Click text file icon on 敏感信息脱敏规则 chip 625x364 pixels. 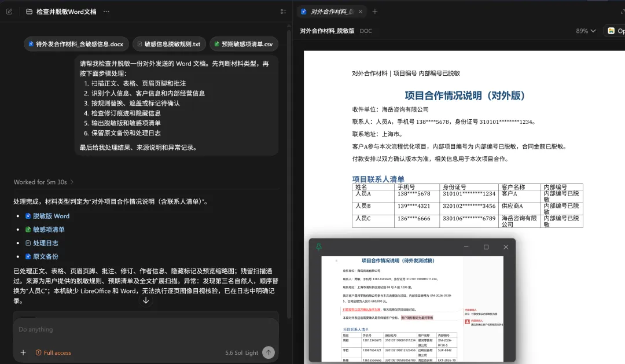[x=139, y=44]
